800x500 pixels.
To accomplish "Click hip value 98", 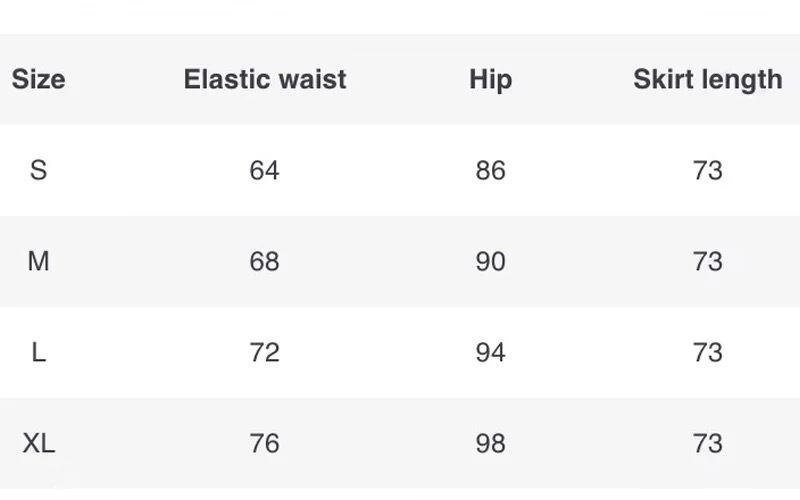I will coord(490,443).
